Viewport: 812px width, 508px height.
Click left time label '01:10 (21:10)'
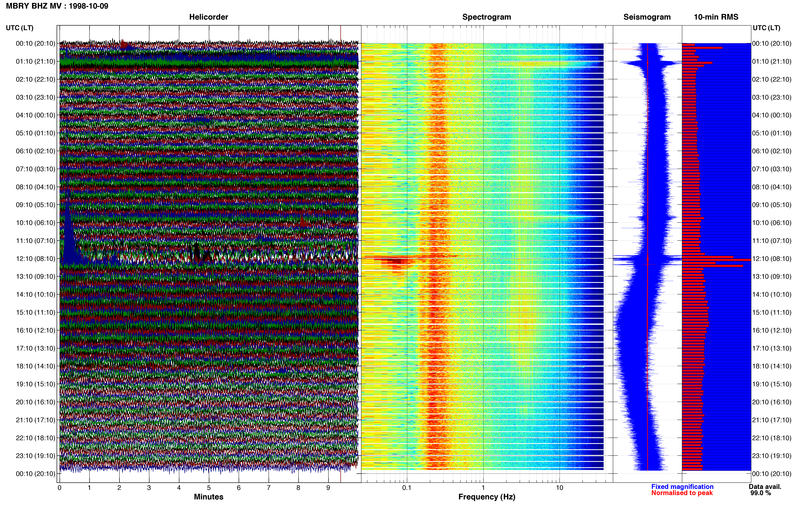36,61
